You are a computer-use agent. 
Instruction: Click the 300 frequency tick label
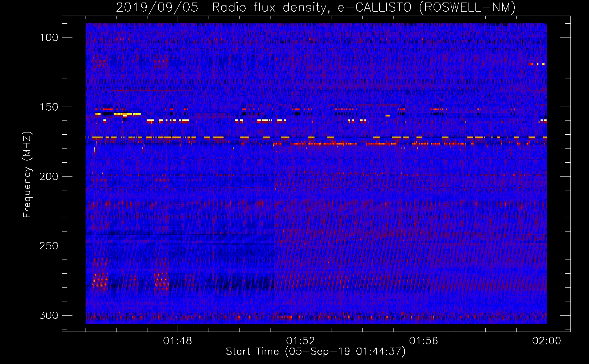[49, 315]
